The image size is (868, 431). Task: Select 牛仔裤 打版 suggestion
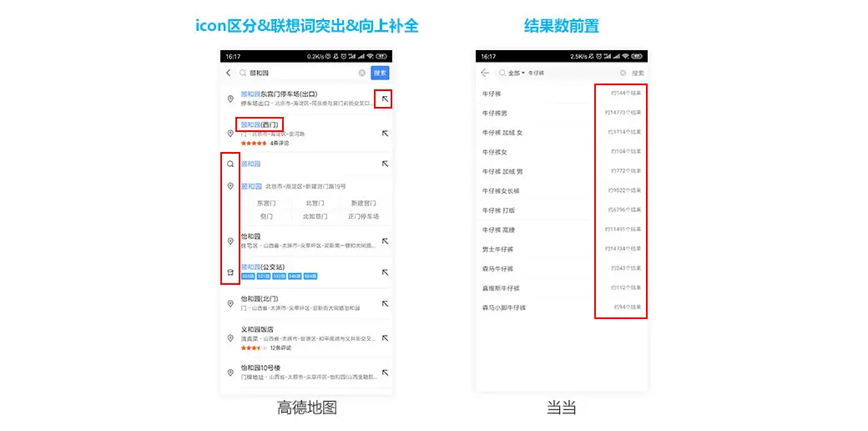[x=499, y=210]
